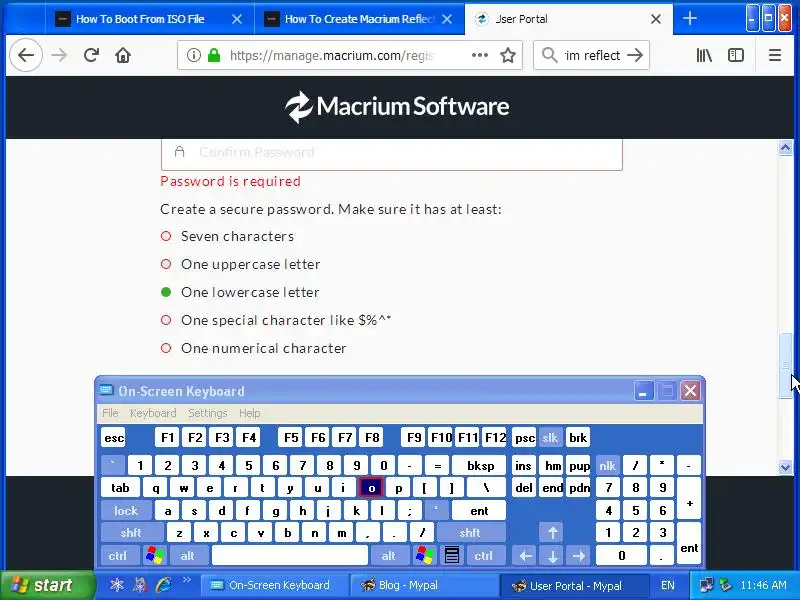Select the User Portal tab
The width and height of the screenshot is (800, 600).
point(569,19)
